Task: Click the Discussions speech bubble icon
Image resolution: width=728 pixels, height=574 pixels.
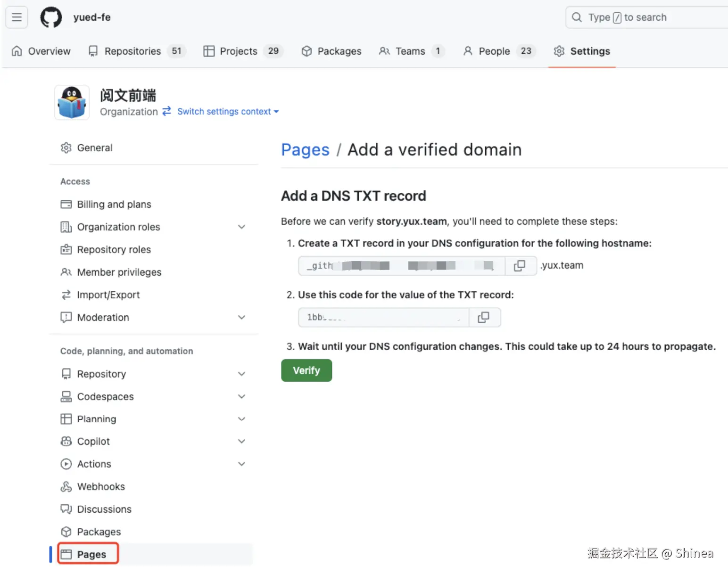Action: coord(66,509)
